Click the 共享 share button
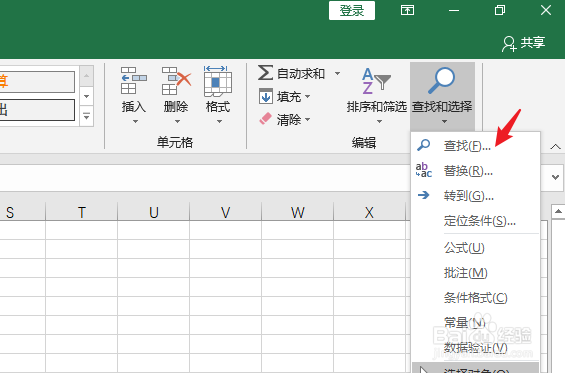 click(524, 43)
